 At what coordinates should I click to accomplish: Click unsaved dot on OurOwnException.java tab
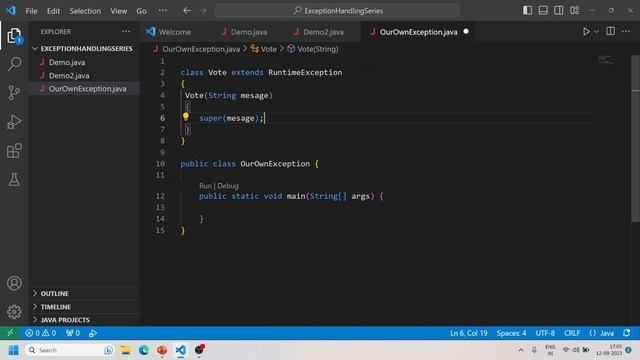(466, 31)
